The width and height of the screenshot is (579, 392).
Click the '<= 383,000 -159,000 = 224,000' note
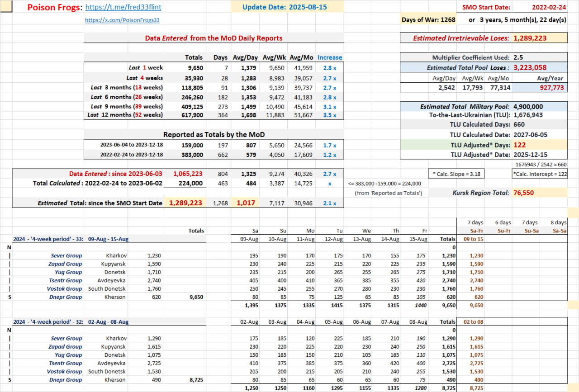pos(385,184)
